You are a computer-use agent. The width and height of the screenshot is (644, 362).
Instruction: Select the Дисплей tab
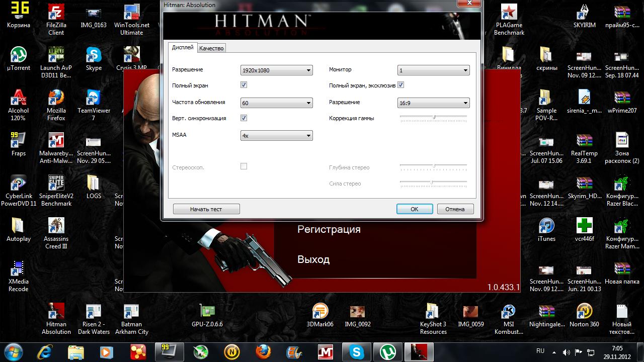(182, 47)
